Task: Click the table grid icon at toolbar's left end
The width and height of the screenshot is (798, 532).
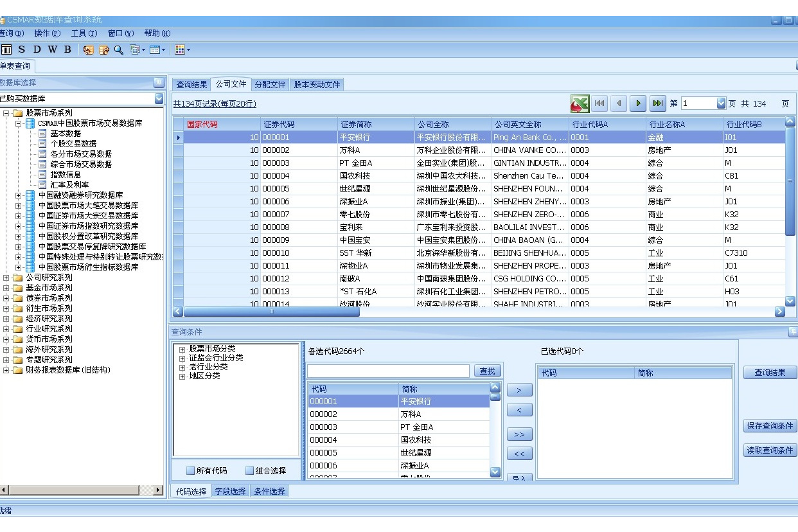Action: click(8, 49)
